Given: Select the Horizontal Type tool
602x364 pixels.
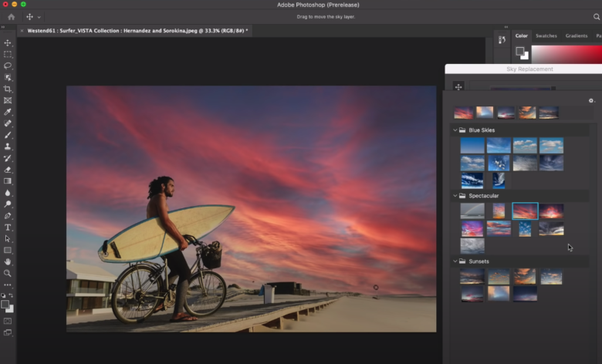Looking at the screenshot, I should click(x=8, y=228).
